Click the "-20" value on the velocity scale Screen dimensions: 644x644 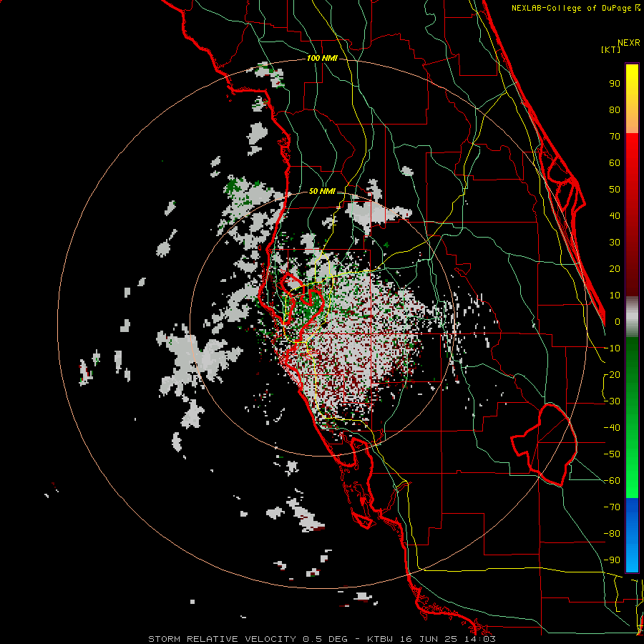(x=612, y=374)
